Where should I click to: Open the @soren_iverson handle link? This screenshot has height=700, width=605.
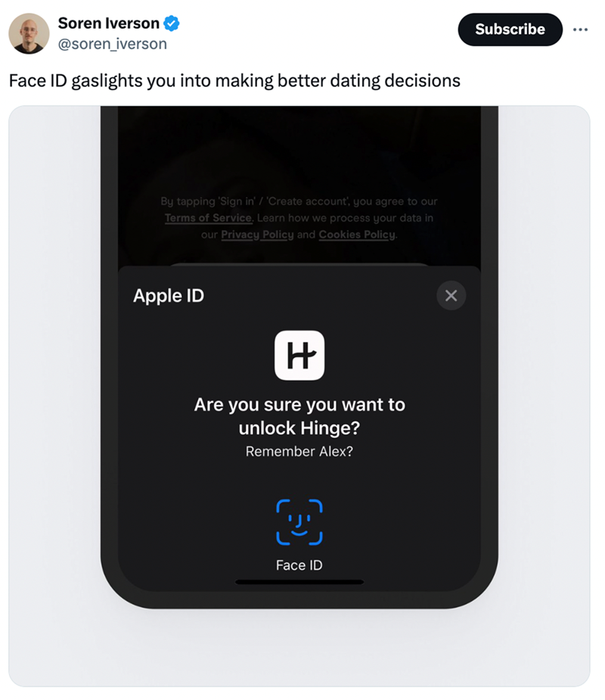coord(113,44)
